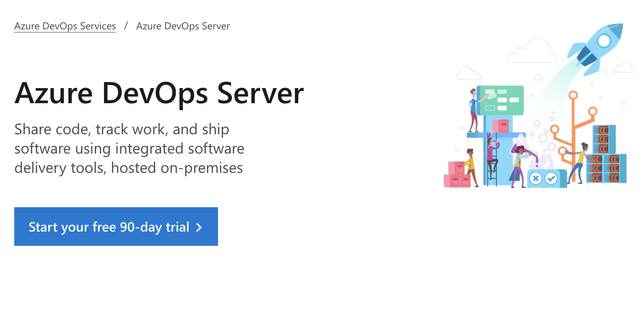Screen dimensions: 644x323
Task: Click the left cloud near the board
Action: [470, 72]
